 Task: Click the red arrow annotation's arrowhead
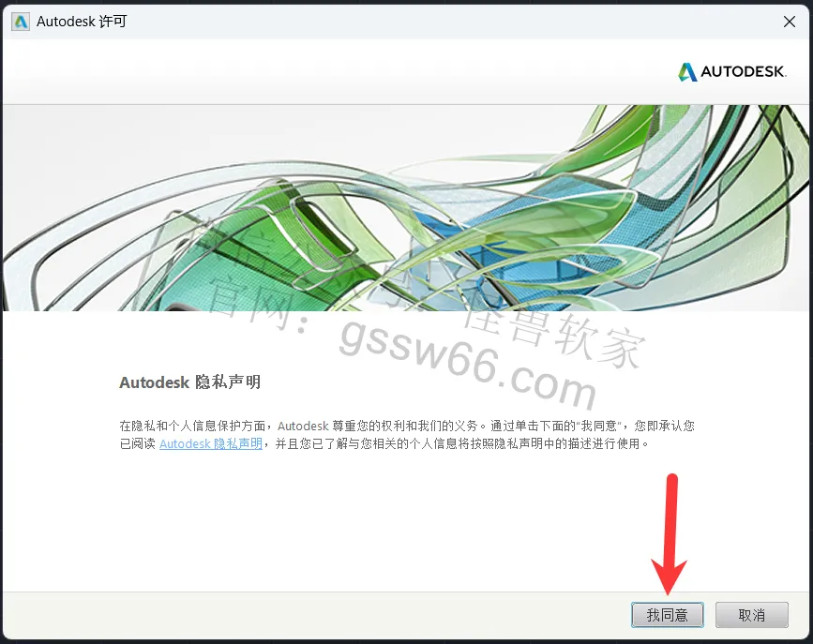tap(669, 577)
